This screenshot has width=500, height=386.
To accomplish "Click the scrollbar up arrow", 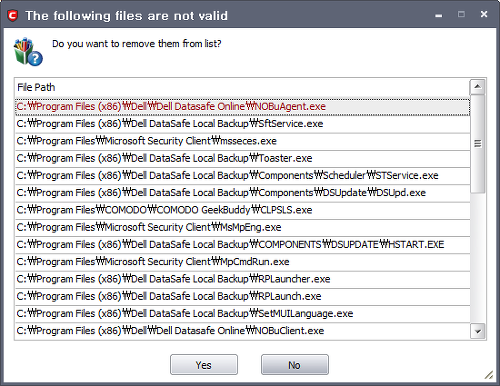I will [478, 87].
